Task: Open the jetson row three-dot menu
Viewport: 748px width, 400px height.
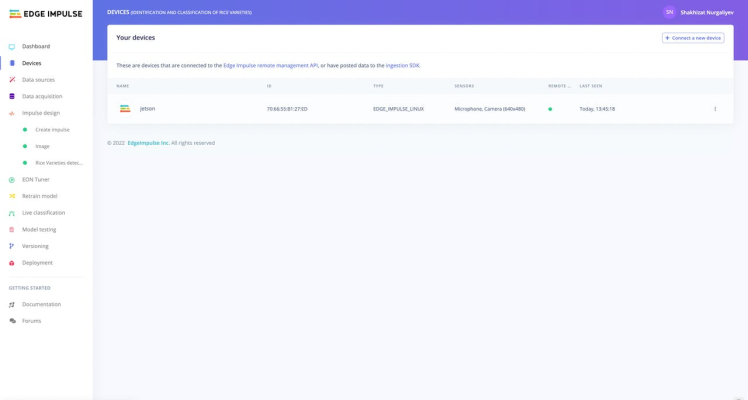Action: 715,109
